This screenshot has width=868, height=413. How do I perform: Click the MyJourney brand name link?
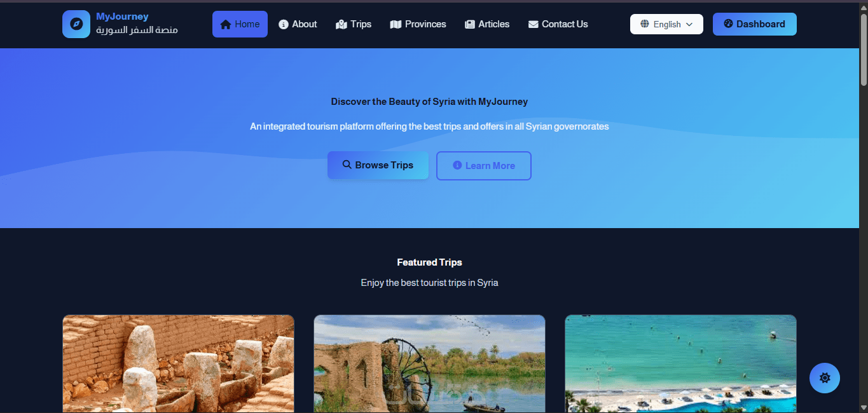[122, 17]
